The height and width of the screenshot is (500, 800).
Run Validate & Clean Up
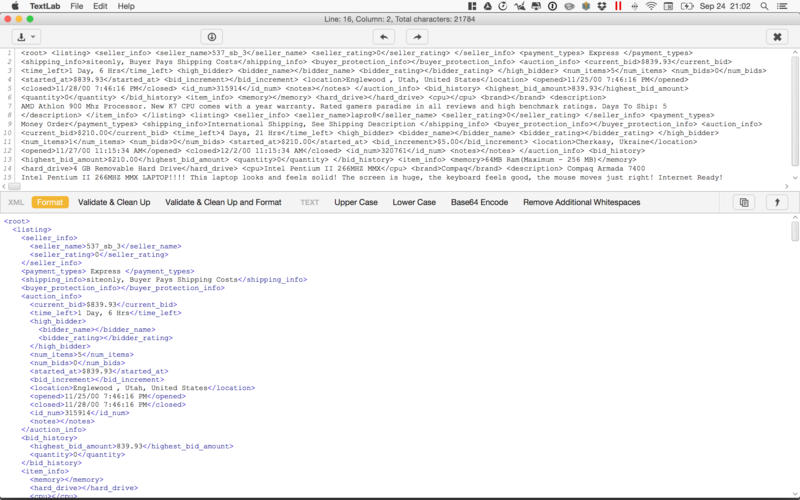(x=114, y=202)
